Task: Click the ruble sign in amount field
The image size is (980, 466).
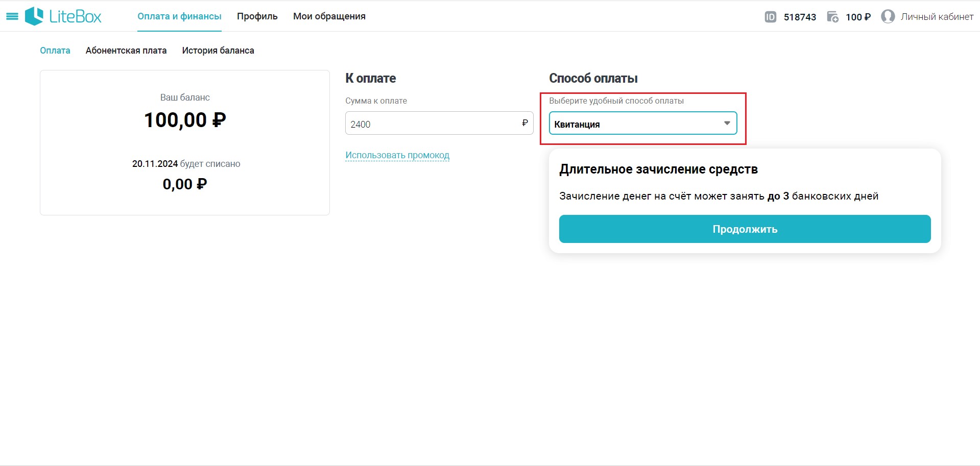Action: (524, 123)
